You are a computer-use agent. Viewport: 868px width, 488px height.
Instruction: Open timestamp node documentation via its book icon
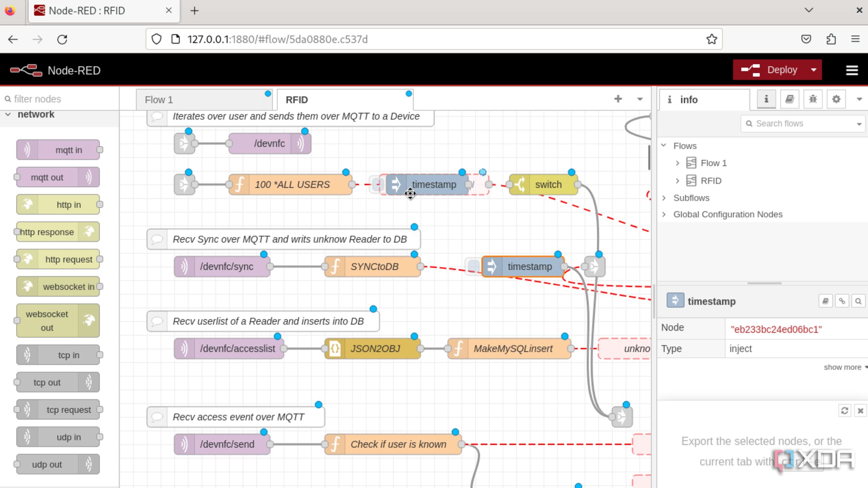tap(825, 301)
